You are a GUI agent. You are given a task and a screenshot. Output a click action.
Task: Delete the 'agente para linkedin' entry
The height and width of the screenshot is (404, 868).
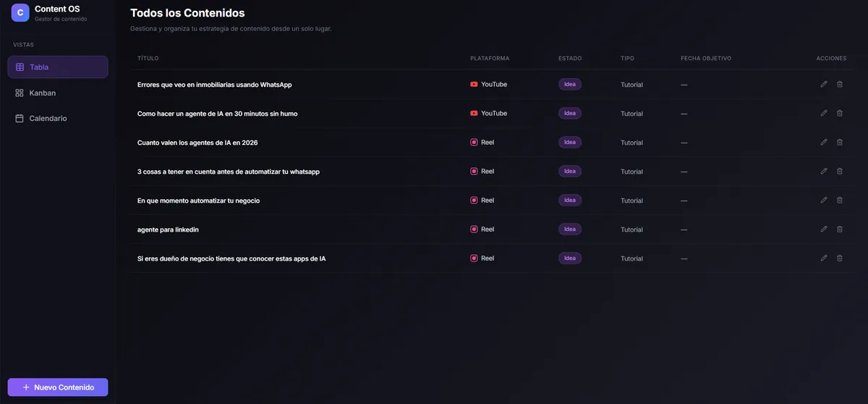tap(840, 229)
